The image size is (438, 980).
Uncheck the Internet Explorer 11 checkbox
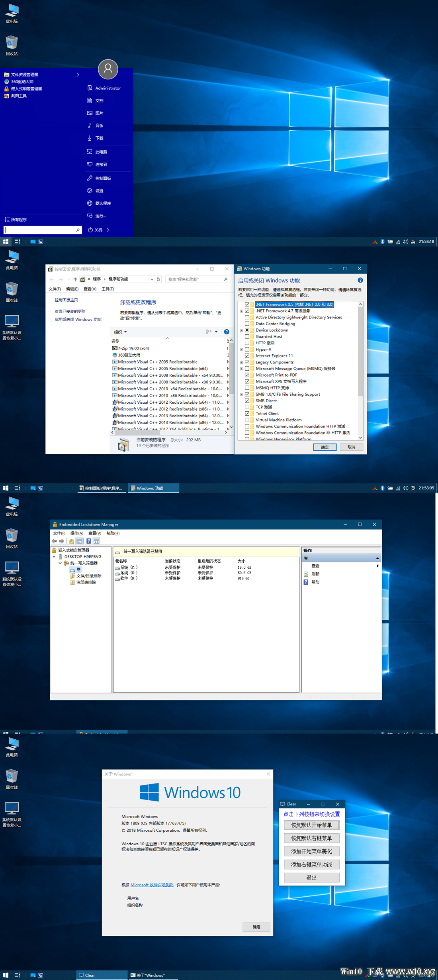click(247, 356)
